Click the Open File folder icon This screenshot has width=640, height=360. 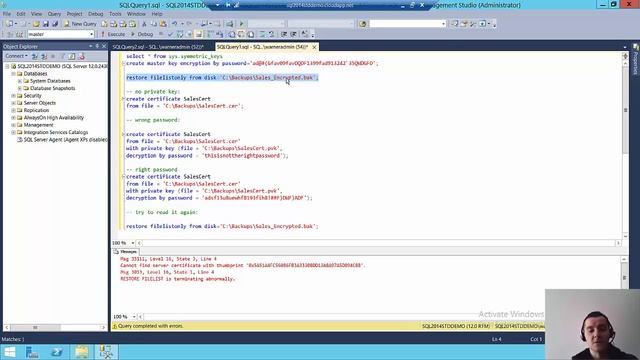(x=36, y=24)
